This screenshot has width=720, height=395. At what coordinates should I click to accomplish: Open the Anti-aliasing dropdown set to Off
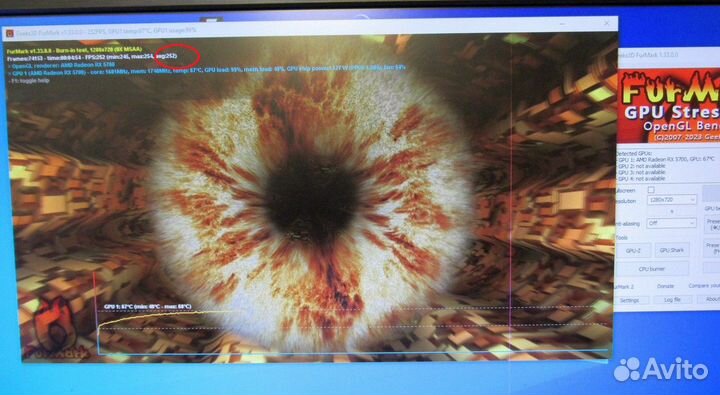click(x=672, y=223)
